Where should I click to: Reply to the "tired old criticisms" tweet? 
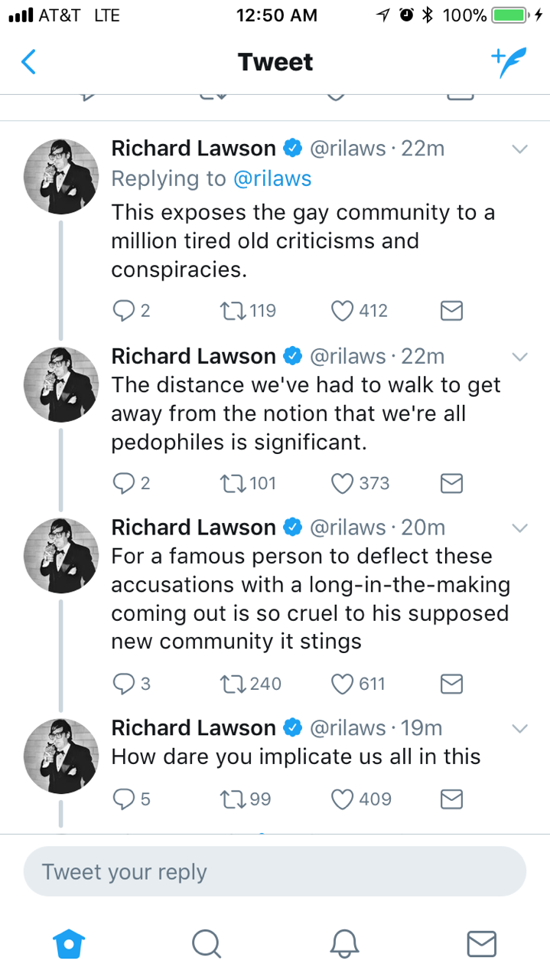point(124,310)
